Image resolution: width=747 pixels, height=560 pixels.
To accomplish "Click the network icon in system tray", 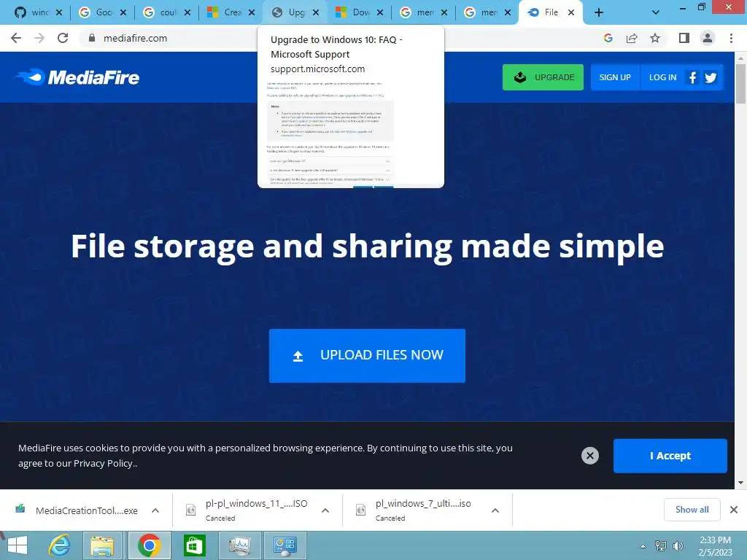I will click(x=661, y=546).
